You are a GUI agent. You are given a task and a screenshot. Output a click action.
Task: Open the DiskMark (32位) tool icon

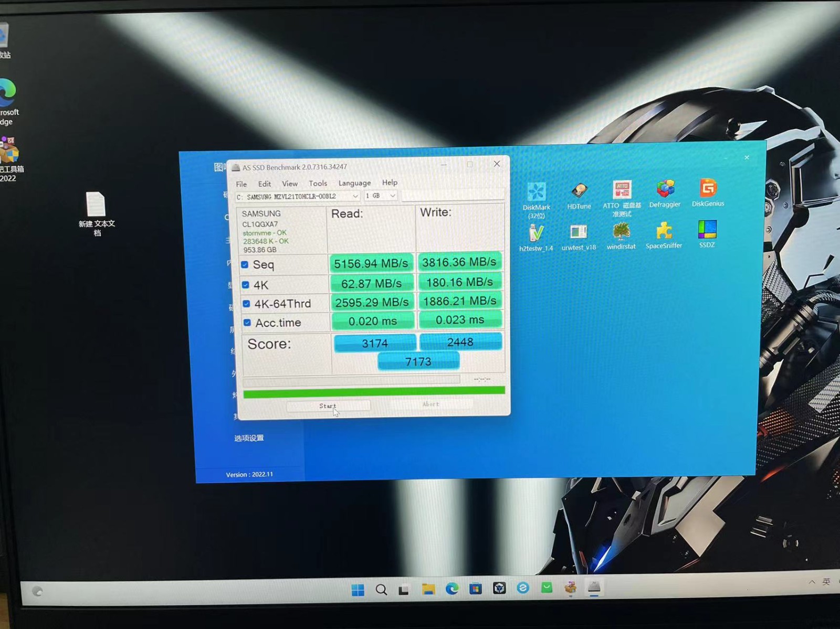536,200
